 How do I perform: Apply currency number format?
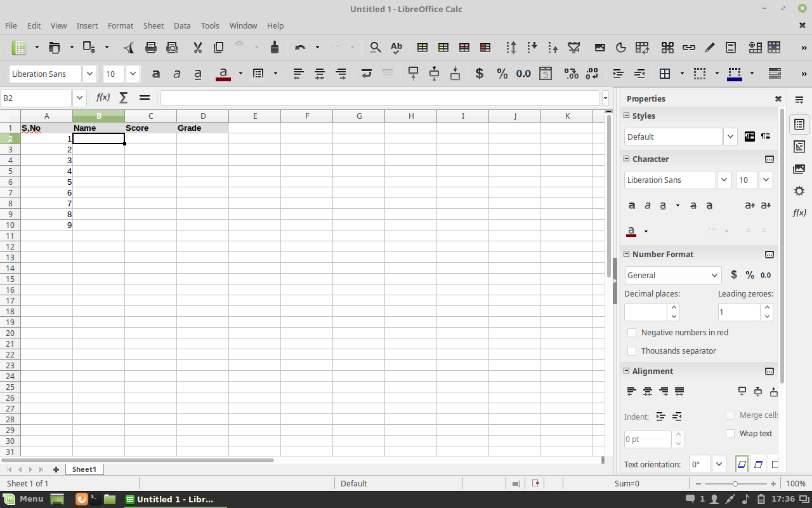click(x=479, y=74)
